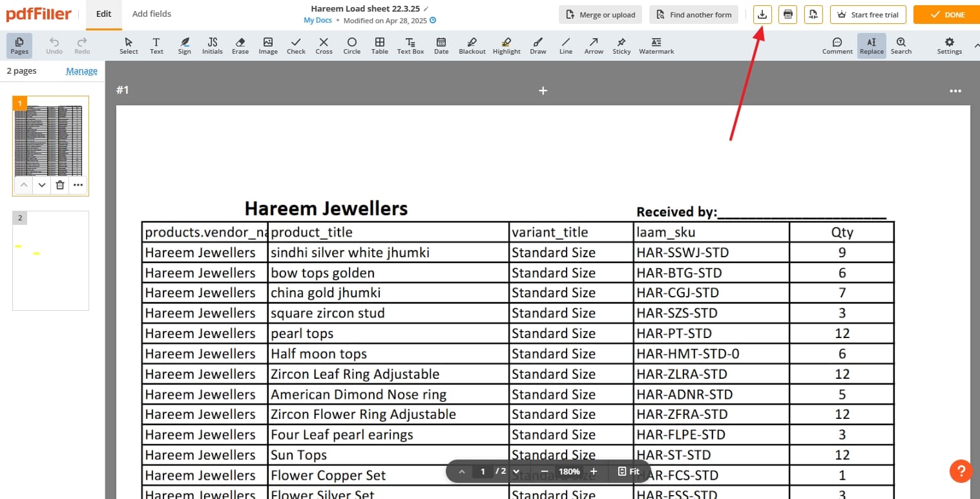Image resolution: width=980 pixels, height=499 pixels.
Task: Click the 'HAR-BTG-STD' cell
Action: pyautogui.click(x=712, y=273)
